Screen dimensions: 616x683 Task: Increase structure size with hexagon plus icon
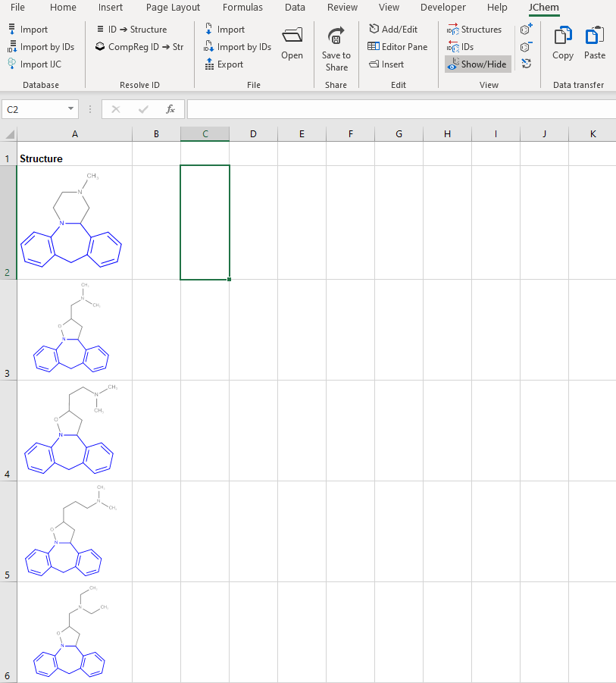coord(525,29)
